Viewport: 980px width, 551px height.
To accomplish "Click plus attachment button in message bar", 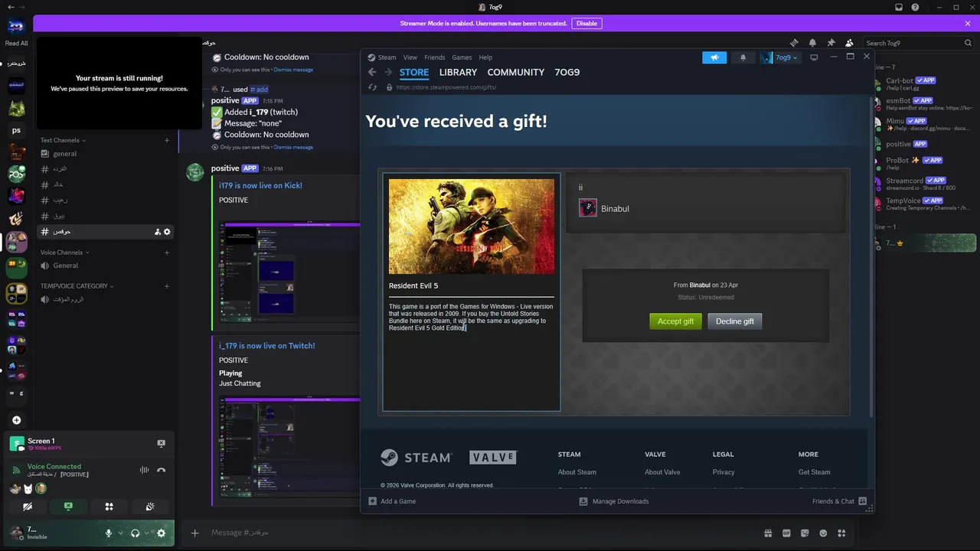I will 195,533.
